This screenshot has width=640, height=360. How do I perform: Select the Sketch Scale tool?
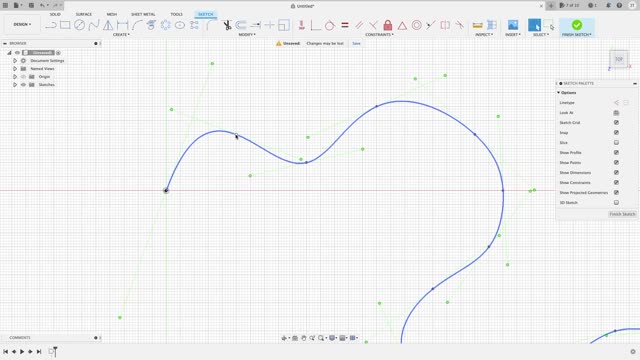(284, 25)
